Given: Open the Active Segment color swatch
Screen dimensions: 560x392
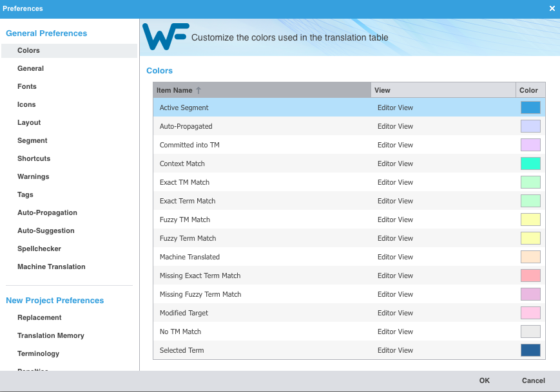Looking at the screenshot, I should 530,107.
